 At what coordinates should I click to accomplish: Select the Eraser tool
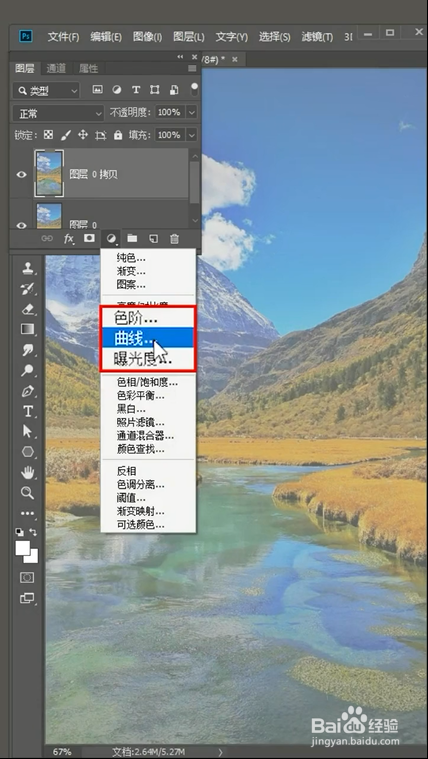point(28,309)
